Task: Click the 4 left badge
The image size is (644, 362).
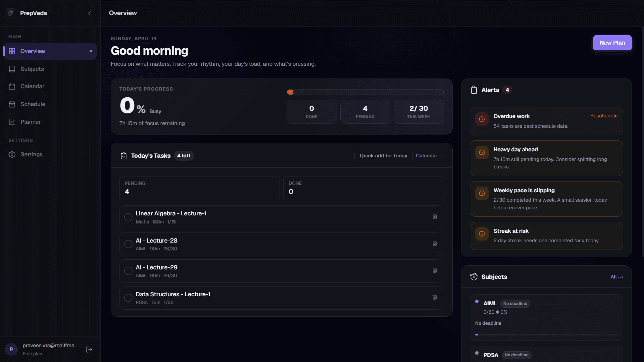Action: point(184,156)
